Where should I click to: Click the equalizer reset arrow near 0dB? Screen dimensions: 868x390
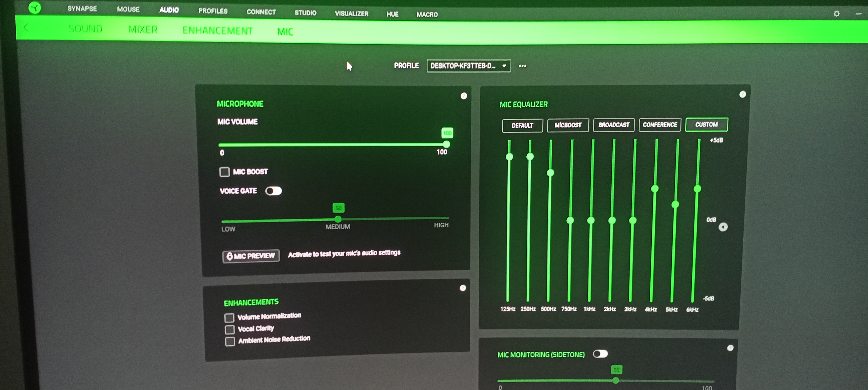click(723, 227)
